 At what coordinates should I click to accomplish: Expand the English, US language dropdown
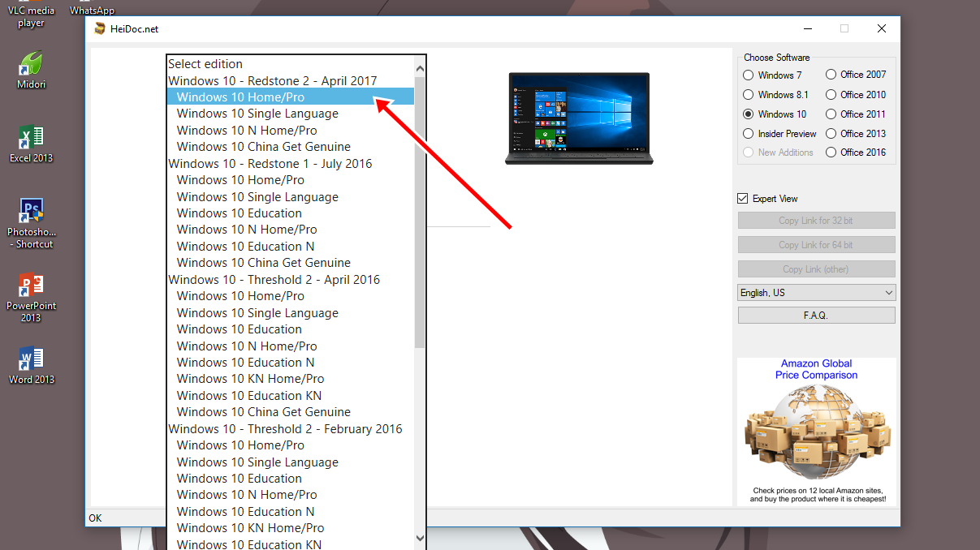816,293
